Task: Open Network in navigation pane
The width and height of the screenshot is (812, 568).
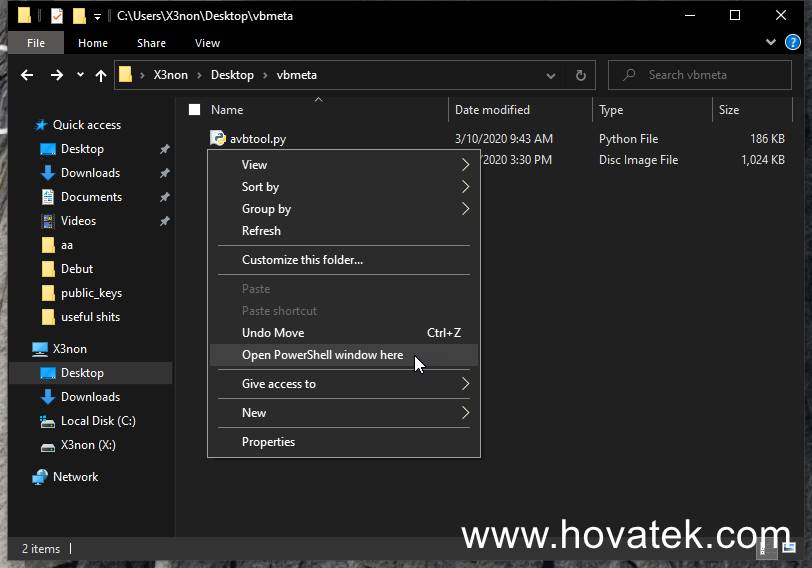Action: tap(75, 477)
